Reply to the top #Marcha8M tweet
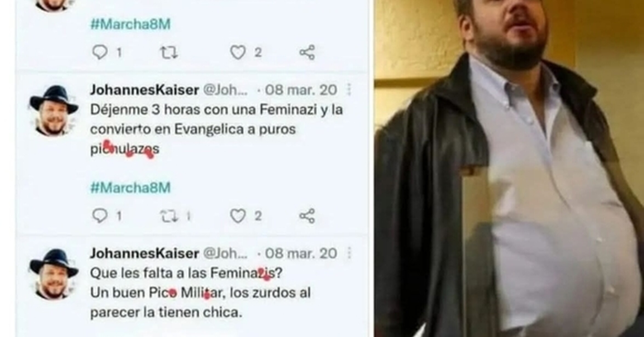 click(100, 52)
